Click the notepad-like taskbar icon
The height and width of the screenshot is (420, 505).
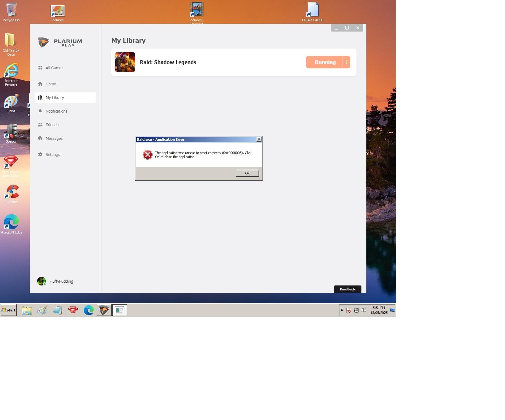(58, 310)
